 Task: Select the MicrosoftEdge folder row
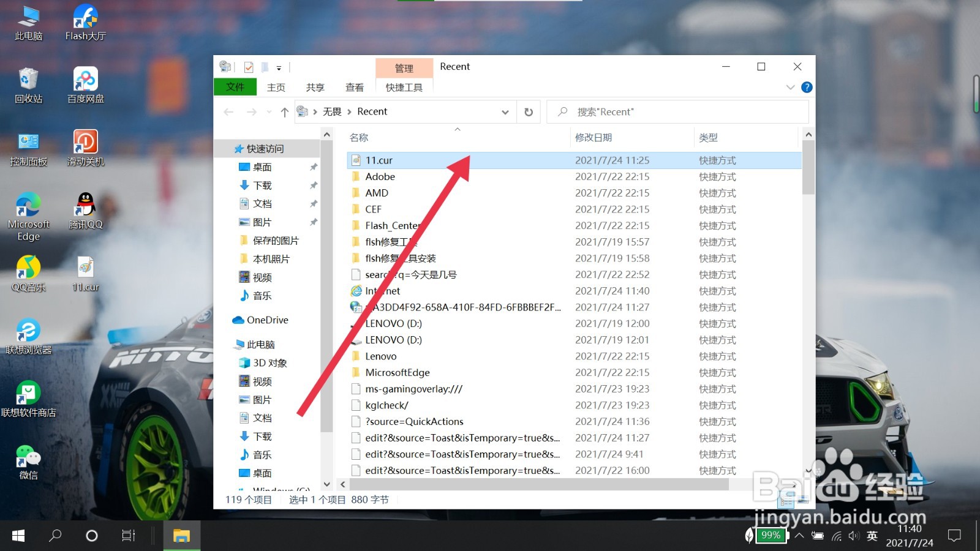point(574,372)
